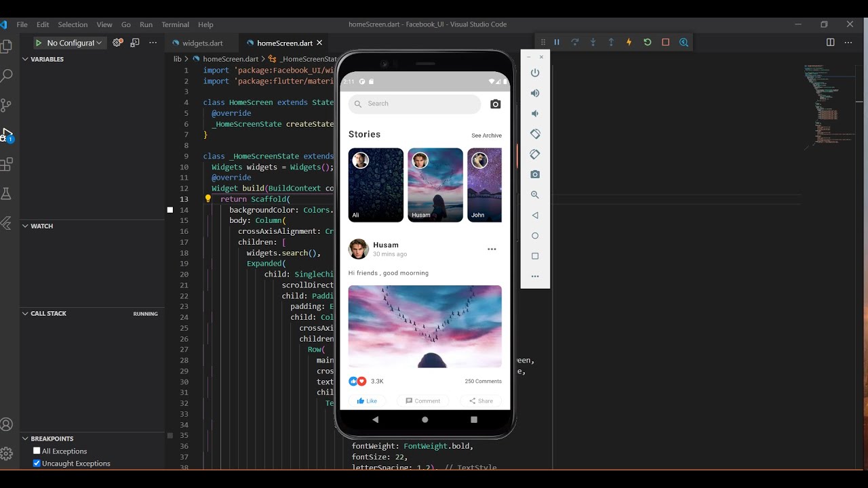Click the emulator power button
This screenshot has width=868, height=488.
point(535,73)
